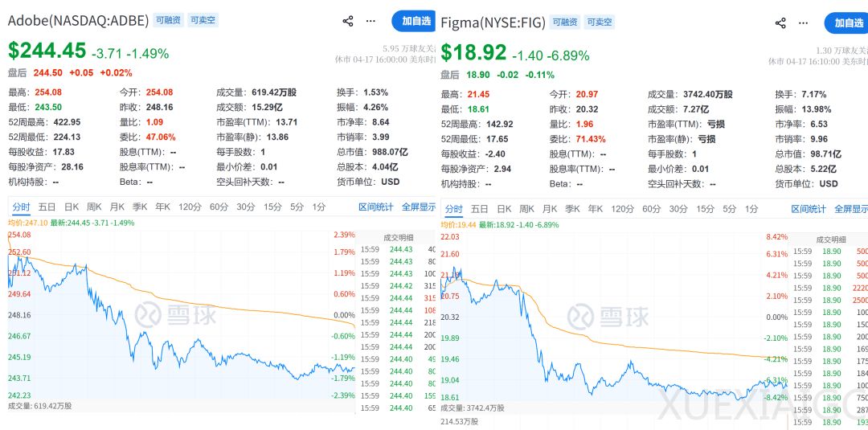This screenshot has width=868, height=430.
Task: Switch Figma chart to 30分
Action: (x=678, y=209)
